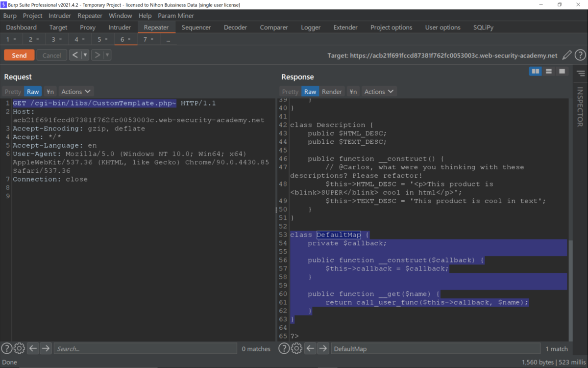Switch request view to Pretty
Screen dimensions: 588x368
(x=13, y=92)
